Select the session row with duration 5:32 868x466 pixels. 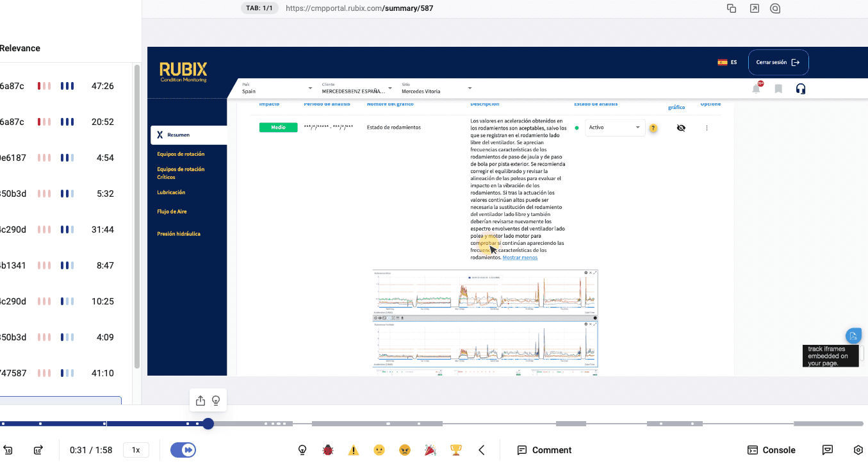coord(66,194)
